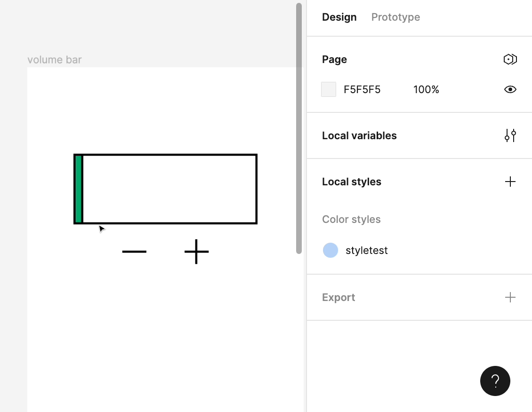
Task: Click the styletest style name
Action: tap(366, 250)
